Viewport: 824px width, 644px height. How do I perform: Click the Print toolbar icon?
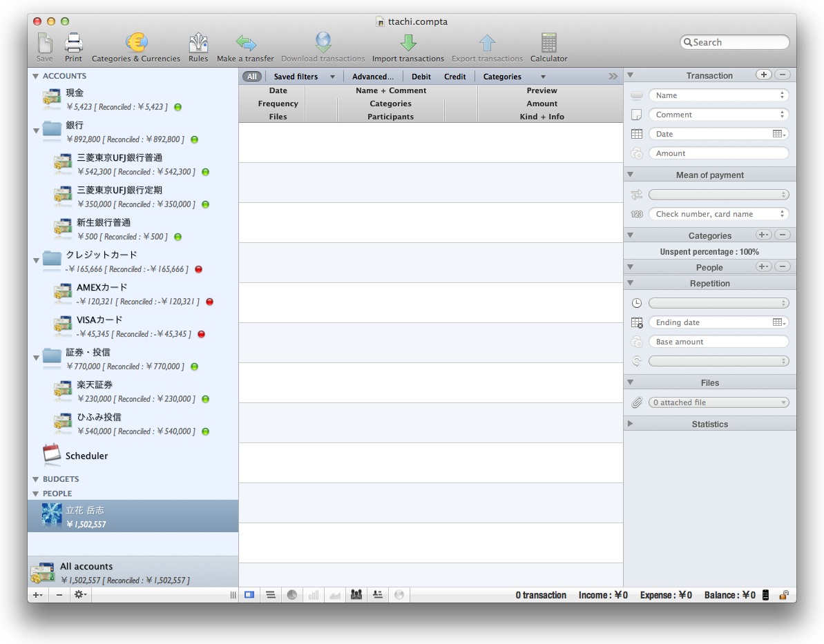tap(73, 43)
